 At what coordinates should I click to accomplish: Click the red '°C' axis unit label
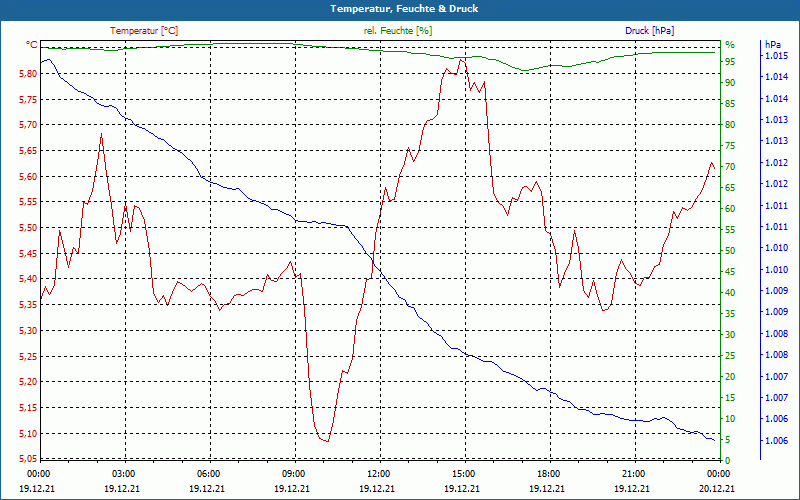pos(32,45)
